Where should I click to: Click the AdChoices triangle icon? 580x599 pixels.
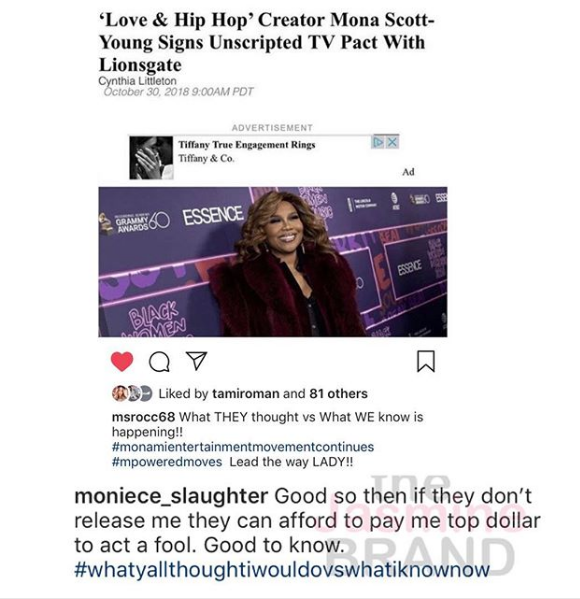[378, 142]
